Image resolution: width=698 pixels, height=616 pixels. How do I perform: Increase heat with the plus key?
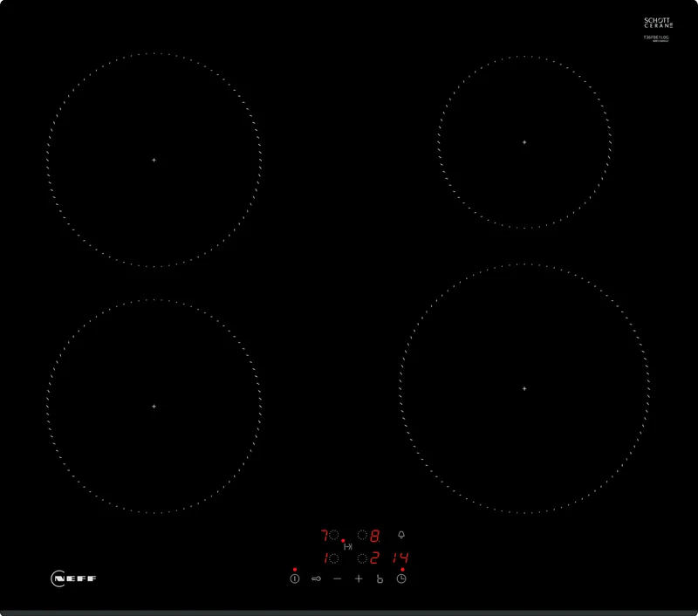tap(359, 579)
